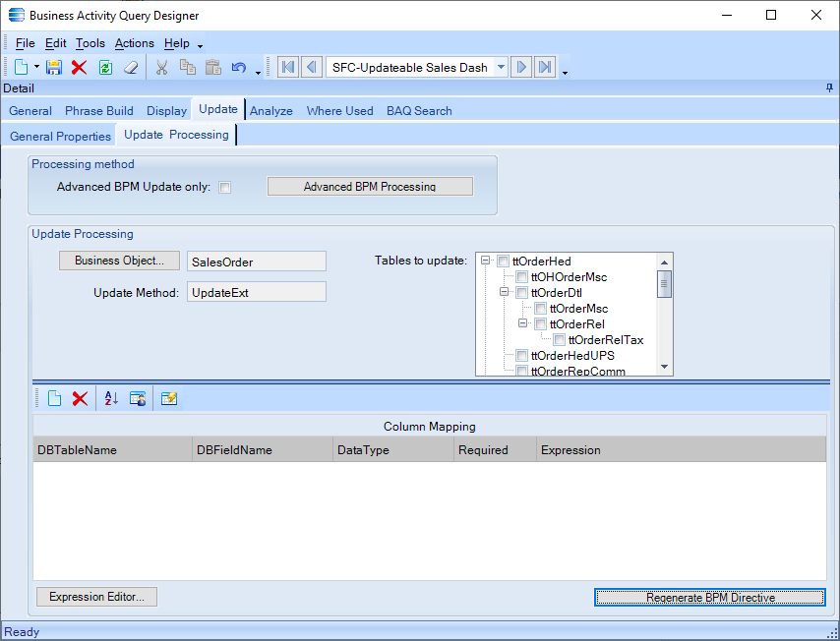
Task: Click the Copy icon in toolbar
Action: click(x=188, y=68)
